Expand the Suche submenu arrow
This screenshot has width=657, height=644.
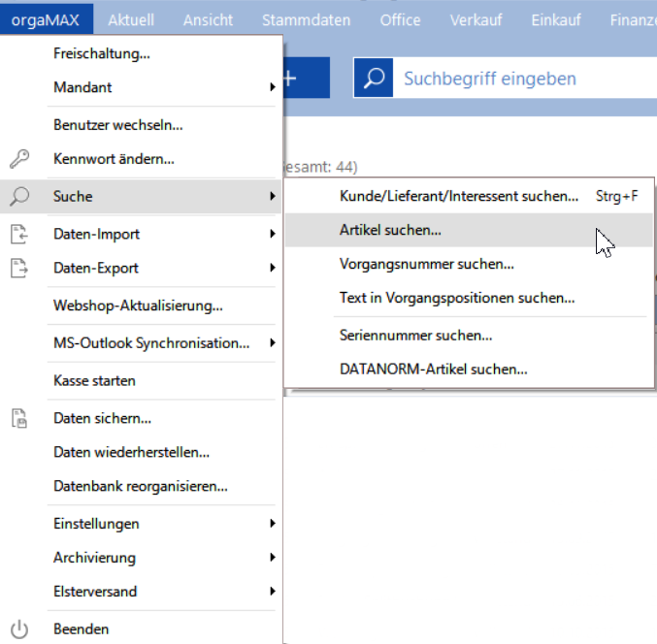[x=273, y=196]
